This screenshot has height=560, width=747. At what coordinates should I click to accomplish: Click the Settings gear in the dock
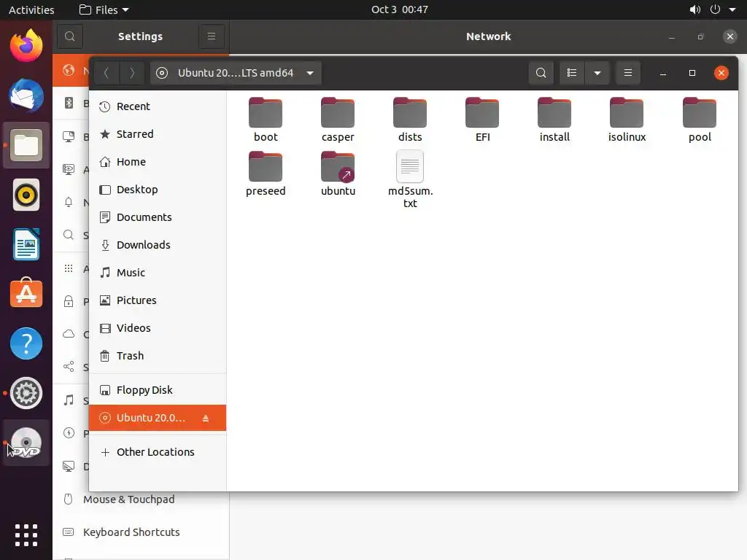pyautogui.click(x=26, y=393)
